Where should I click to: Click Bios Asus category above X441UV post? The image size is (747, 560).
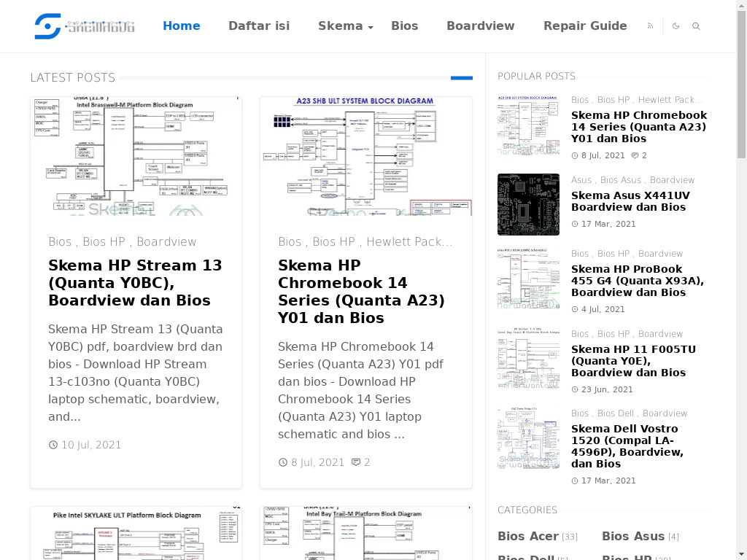(621, 180)
